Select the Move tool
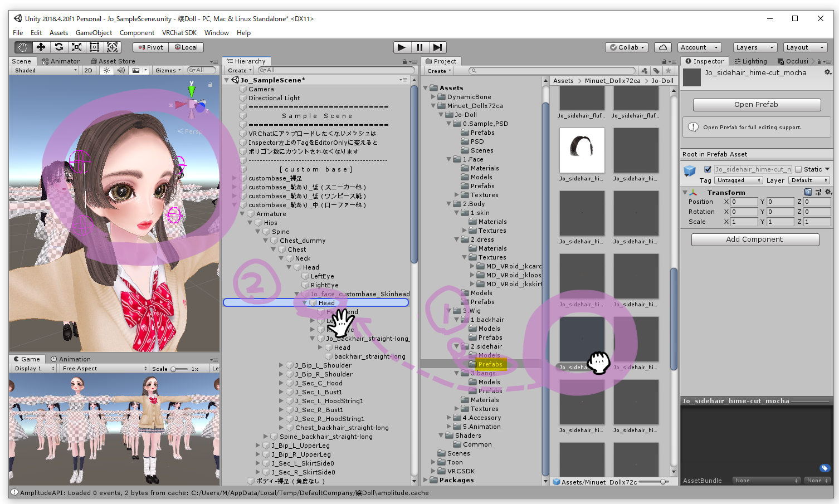839x504 pixels. (x=41, y=47)
